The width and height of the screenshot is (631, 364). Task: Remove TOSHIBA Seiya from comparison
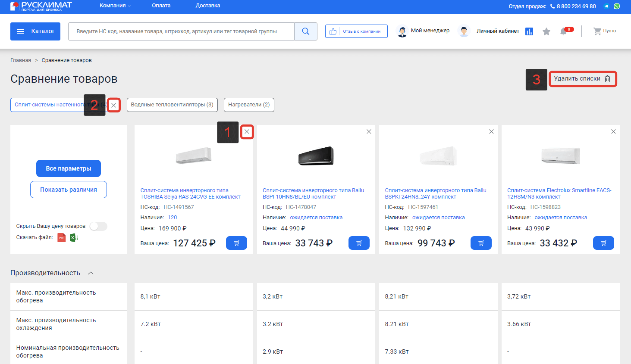[x=247, y=132]
